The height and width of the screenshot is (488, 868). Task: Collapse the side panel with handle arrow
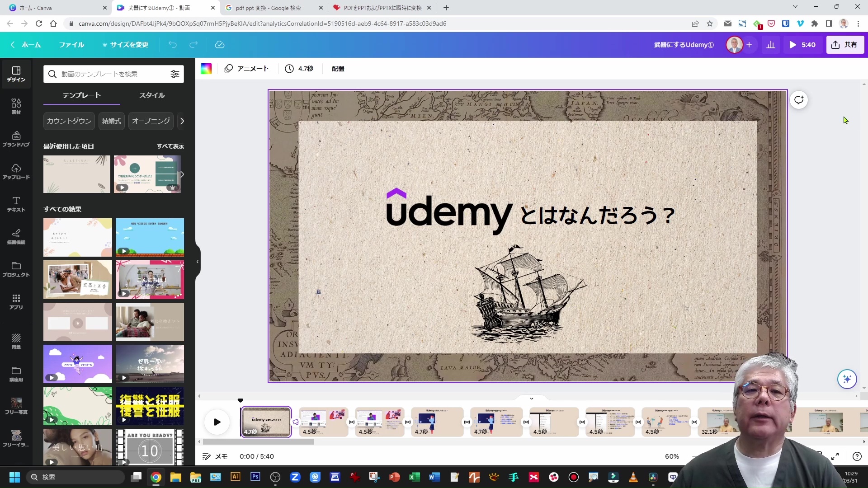pyautogui.click(x=198, y=262)
